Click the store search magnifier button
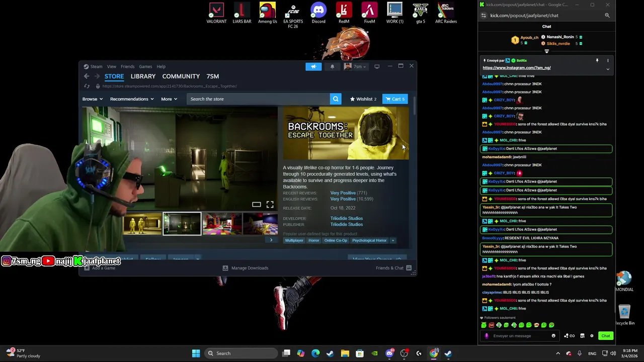The image size is (644, 362). coord(336,99)
